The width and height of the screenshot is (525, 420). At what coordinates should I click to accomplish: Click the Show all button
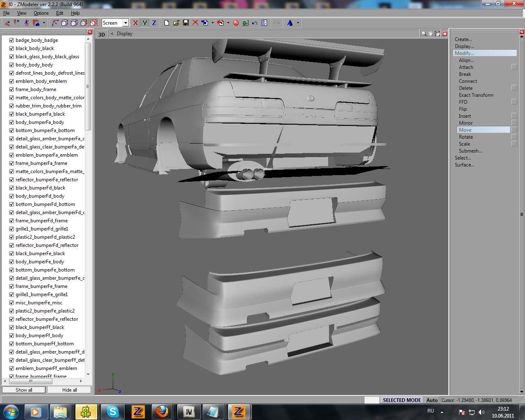24,390
